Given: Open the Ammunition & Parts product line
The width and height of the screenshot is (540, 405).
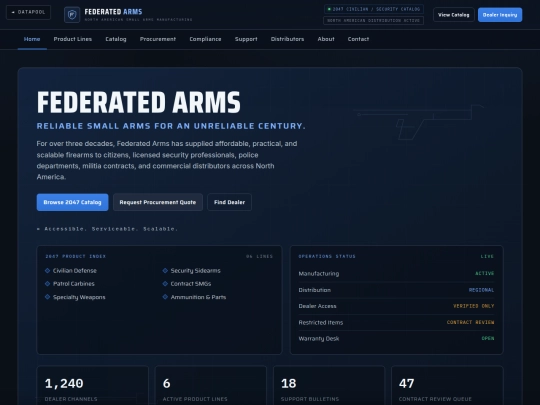Looking at the screenshot, I should click(x=198, y=297).
